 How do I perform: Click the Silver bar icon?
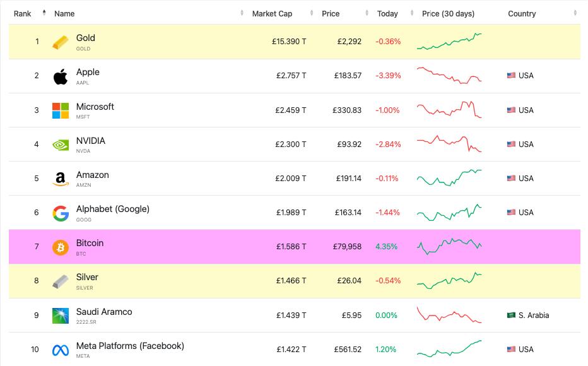[61, 281]
